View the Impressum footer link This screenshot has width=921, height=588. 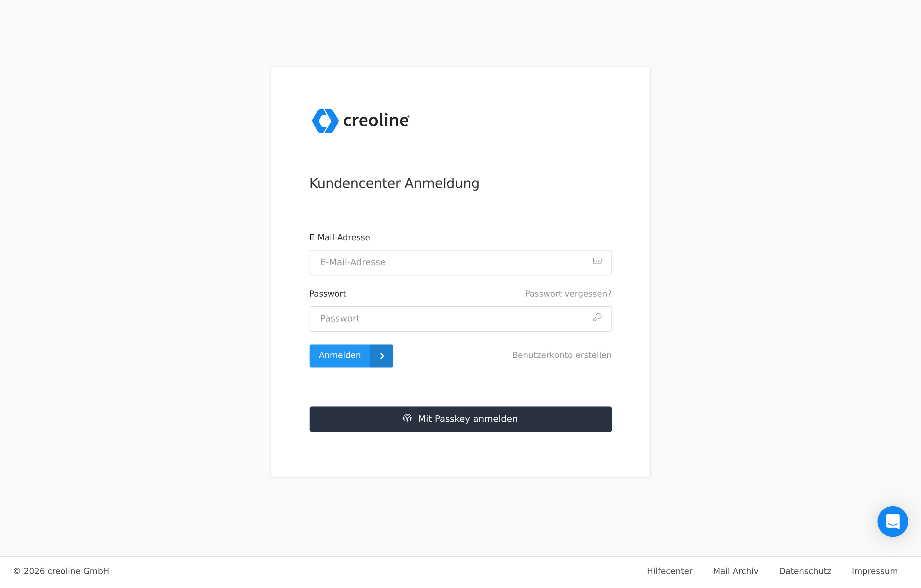[x=874, y=571]
